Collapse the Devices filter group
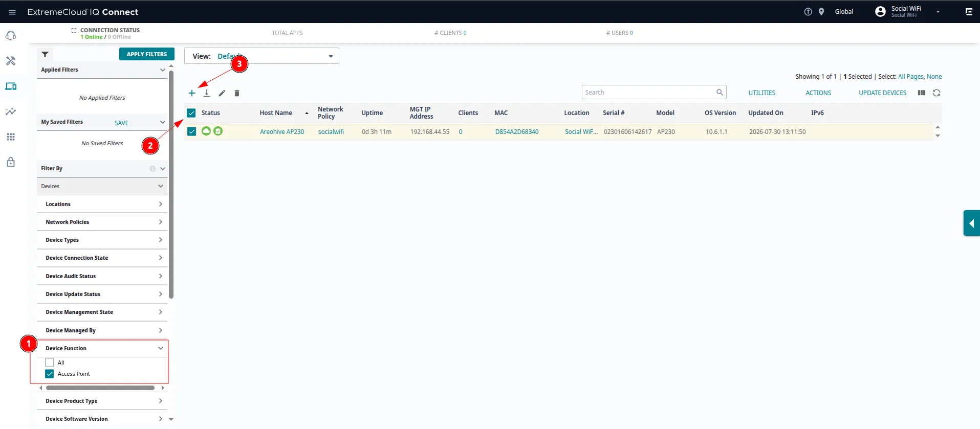This screenshot has height=429, width=980. point(161,186)
